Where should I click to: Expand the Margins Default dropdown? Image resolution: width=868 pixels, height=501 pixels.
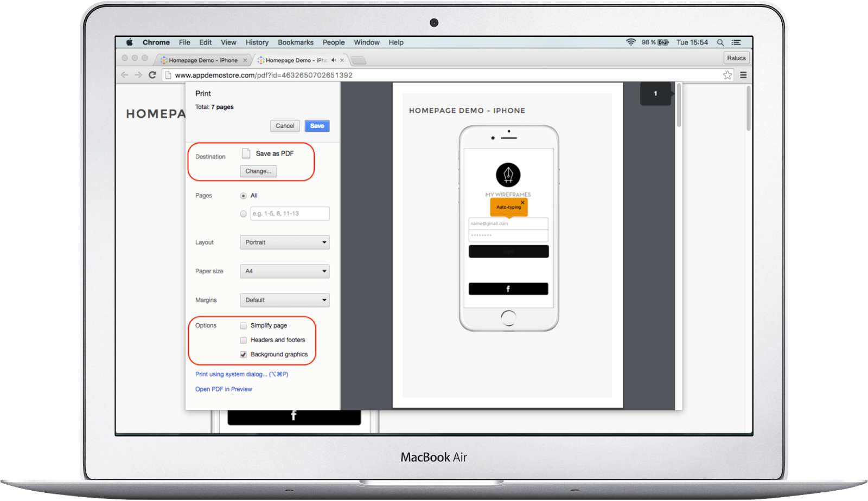coord(284,300)
